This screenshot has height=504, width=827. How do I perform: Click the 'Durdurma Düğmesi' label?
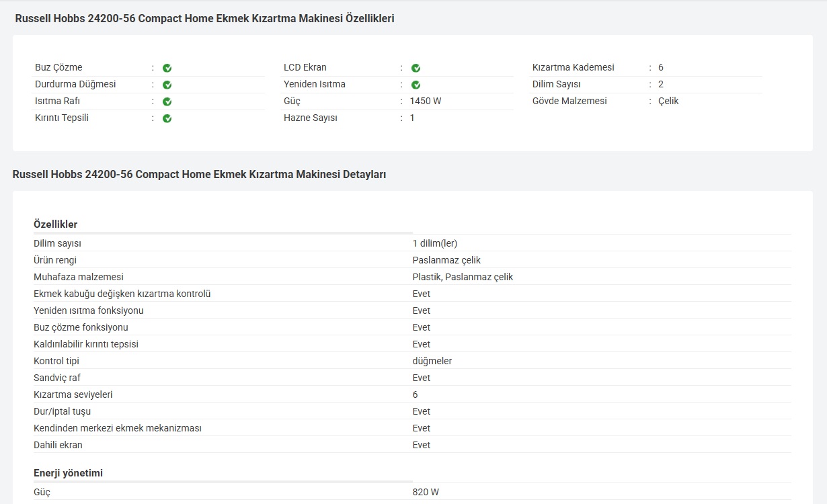click(x=75, y=84)
